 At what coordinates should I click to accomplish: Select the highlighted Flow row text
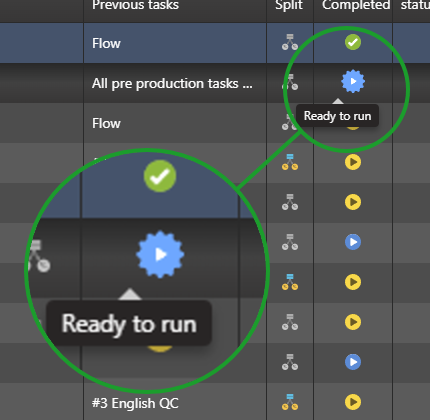pos(106,43)
